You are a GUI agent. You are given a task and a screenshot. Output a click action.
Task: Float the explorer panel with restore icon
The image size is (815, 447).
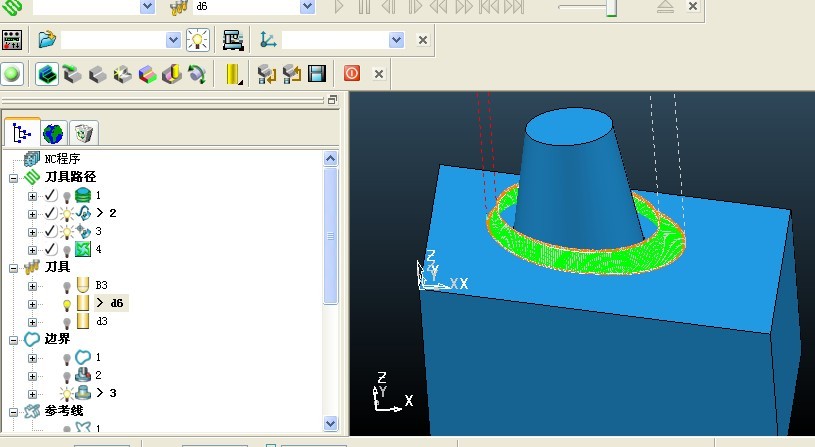coord(333,100)
